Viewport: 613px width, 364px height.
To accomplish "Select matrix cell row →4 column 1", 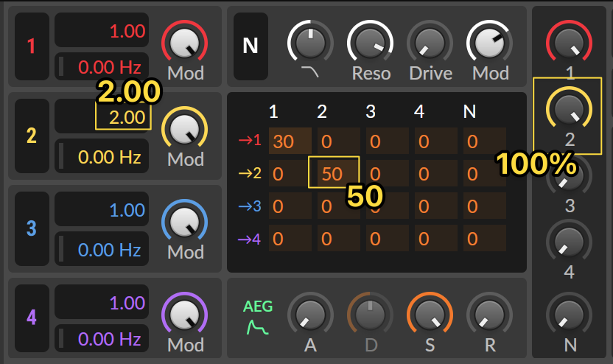I will coord(290,238).
